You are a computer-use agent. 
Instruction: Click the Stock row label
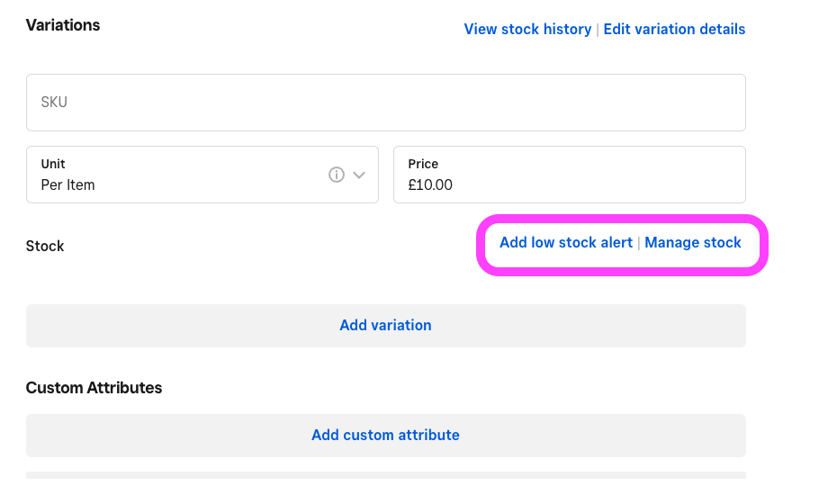click(45, 246)
